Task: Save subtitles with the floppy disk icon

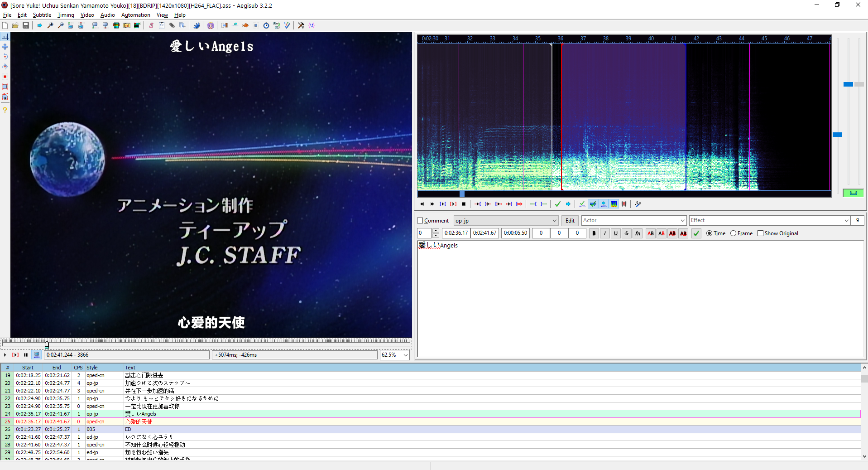Action: pyautogui.click(x=26, y=25)
